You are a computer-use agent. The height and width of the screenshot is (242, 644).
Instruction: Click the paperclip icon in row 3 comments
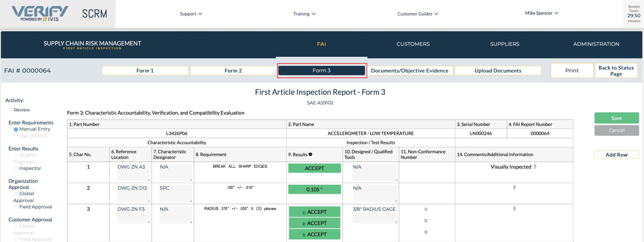pos(514,209)
